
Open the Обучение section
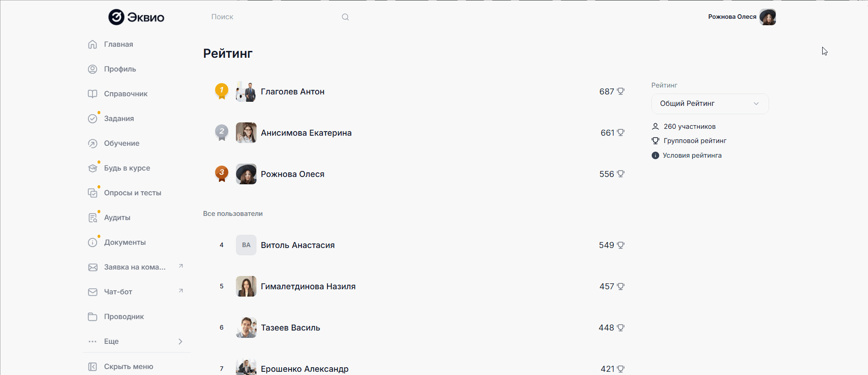click(121, 143)
